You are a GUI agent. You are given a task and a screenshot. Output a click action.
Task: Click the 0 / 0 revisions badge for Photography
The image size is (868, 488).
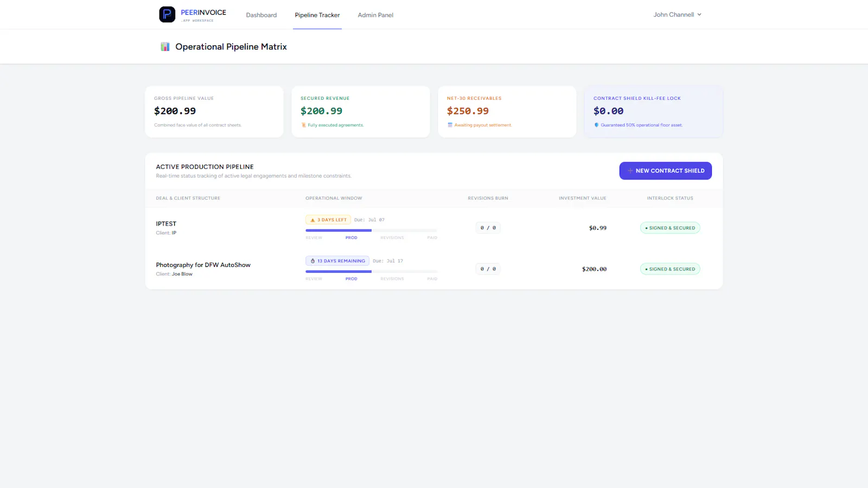(x=488, y=269)
